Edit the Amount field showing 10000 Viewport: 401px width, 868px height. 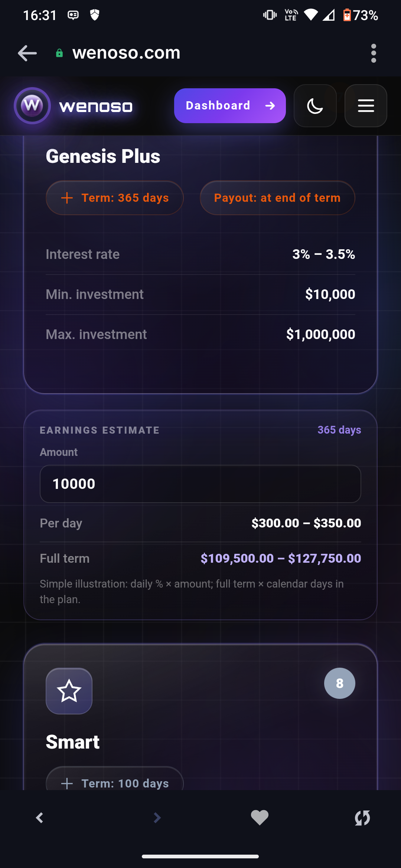pos(200,484)
